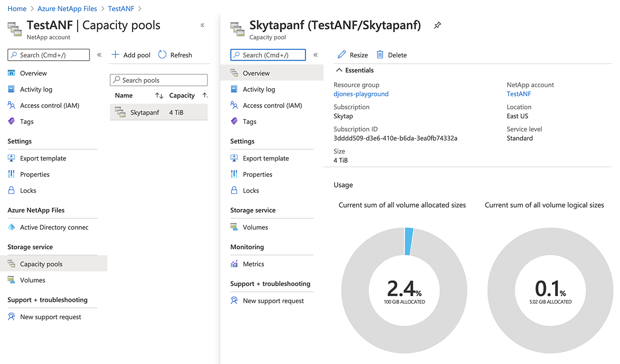Select the Skytapanf row name
620x364 pixels.
click(145, 112)
